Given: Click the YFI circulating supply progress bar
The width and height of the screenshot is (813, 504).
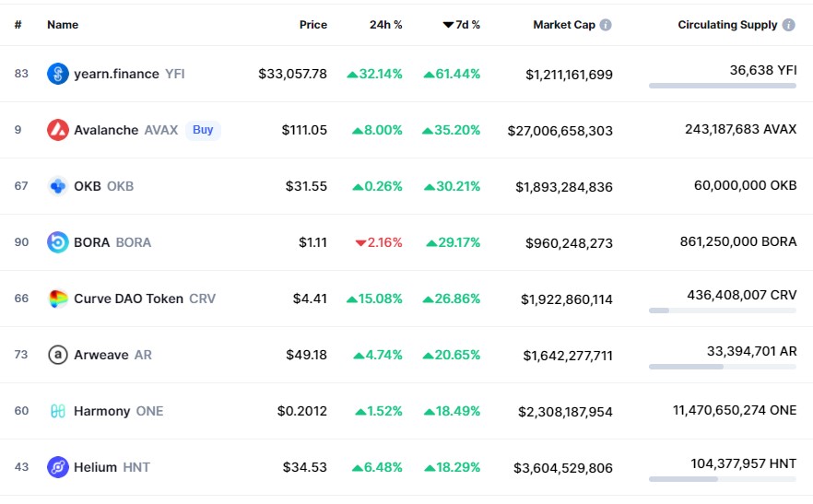Looking at the screenshot, I should point(723,86).
